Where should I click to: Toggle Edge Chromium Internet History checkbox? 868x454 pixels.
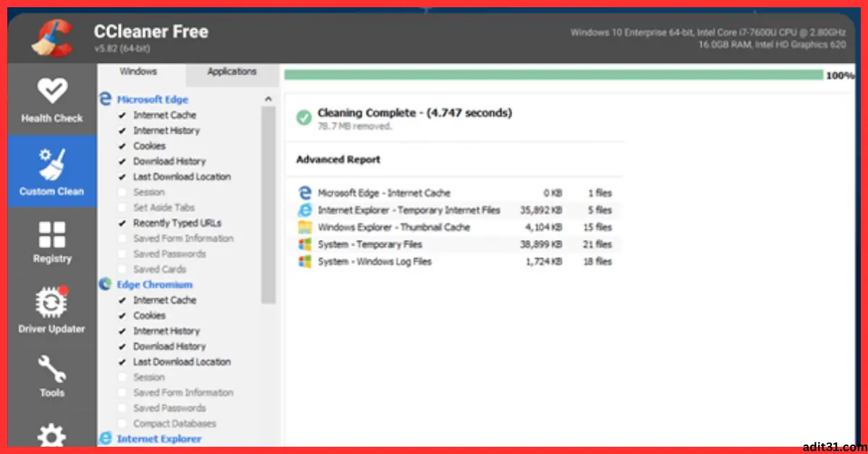[122, 331]
